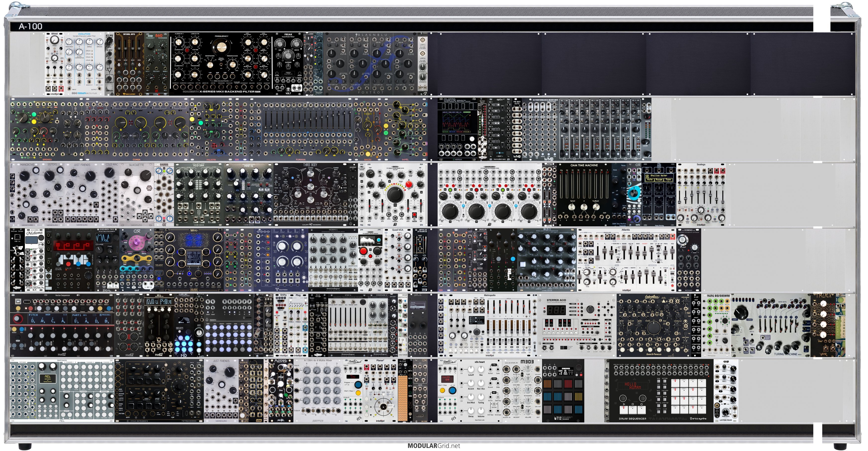868x451 pixels.
Task: Open the ACL Sinfonion module
Action: coord(62,391)
